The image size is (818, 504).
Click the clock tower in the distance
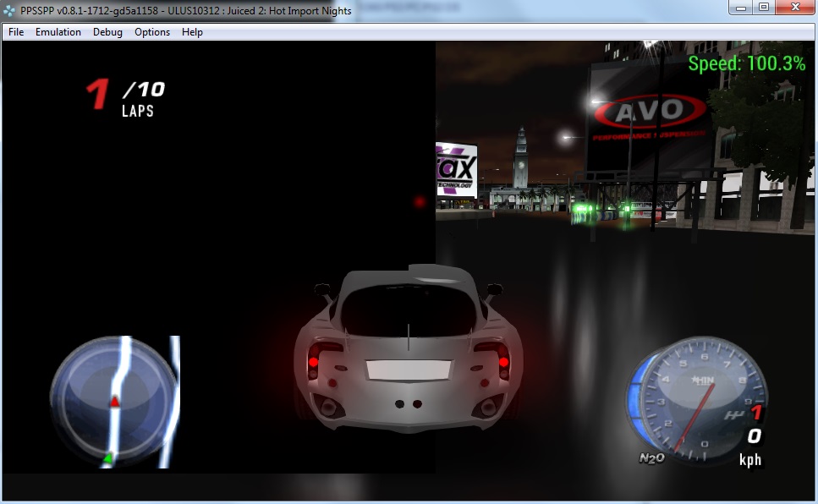click(520, 157)
